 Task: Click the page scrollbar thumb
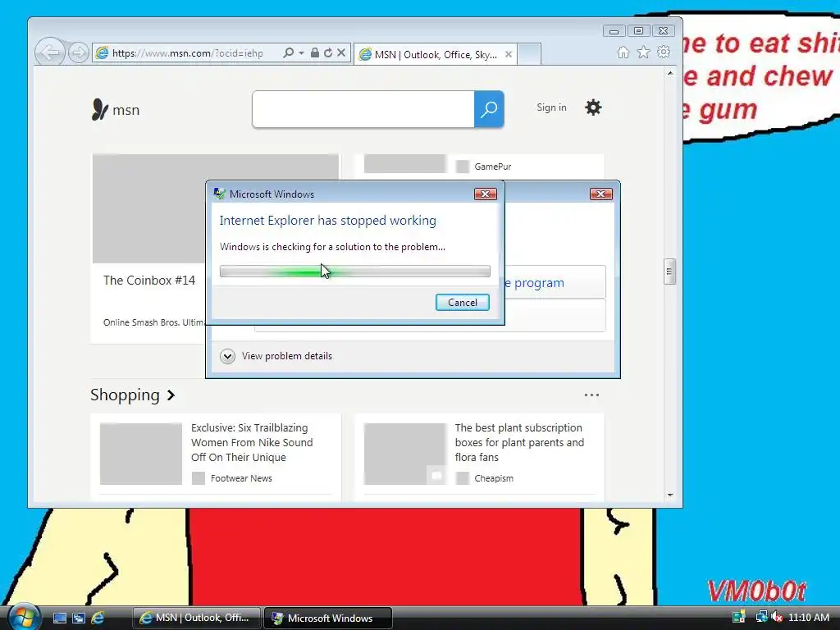pos(669,271)
